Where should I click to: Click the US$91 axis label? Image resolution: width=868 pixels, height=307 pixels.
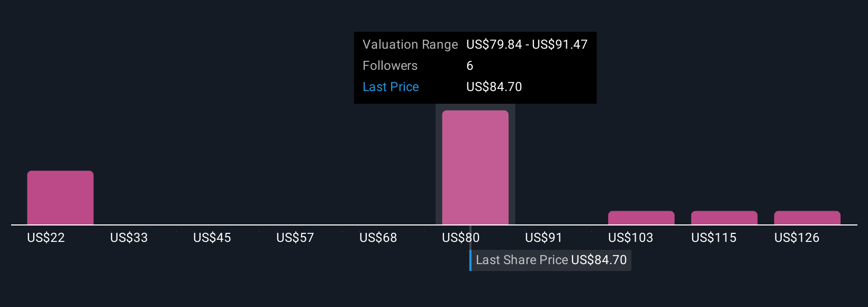coord(544,238)
